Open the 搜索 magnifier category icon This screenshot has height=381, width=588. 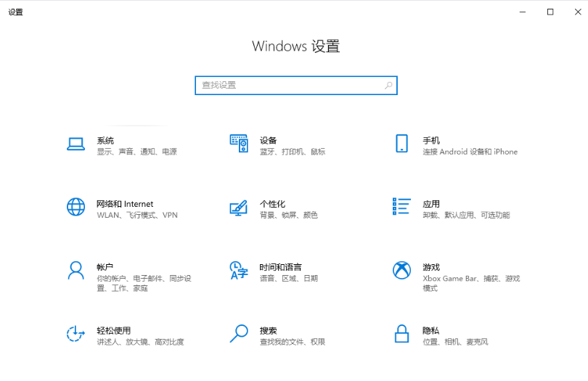(239, 333)
